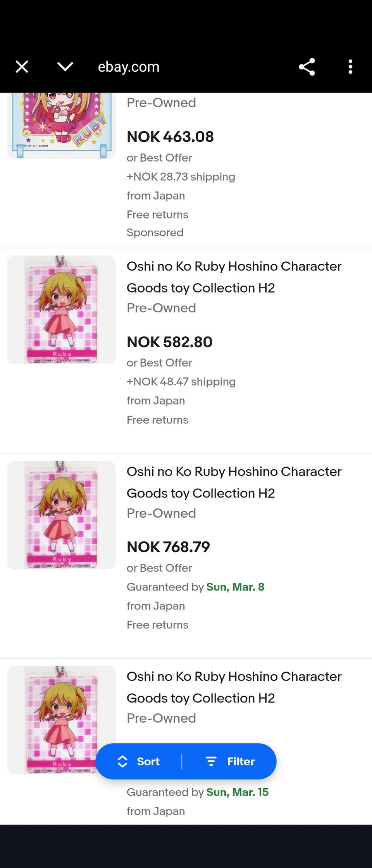Viewport: 372px width, 868px height.
Task: Open the bottom Ruby Hoshino listing title
Action: pyautogui.click(x=234, y=687)
